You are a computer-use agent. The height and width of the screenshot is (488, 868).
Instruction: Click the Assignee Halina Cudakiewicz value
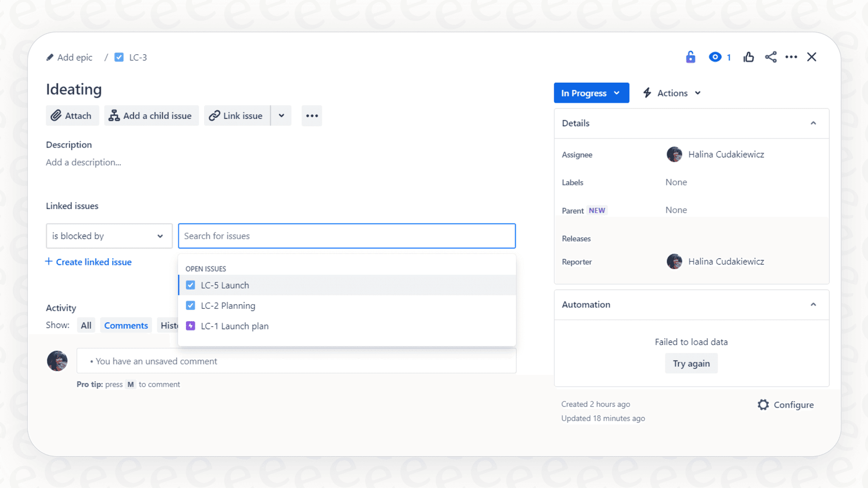click(726, 154)
